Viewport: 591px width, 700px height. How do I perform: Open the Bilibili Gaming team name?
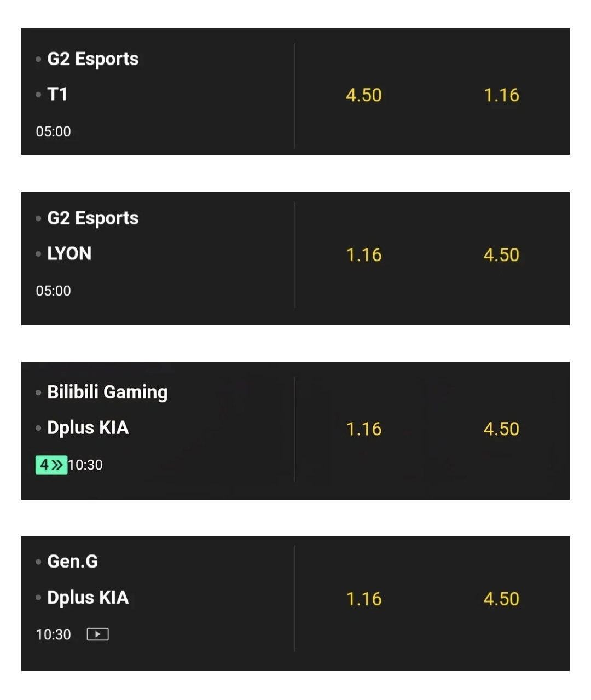107,392
